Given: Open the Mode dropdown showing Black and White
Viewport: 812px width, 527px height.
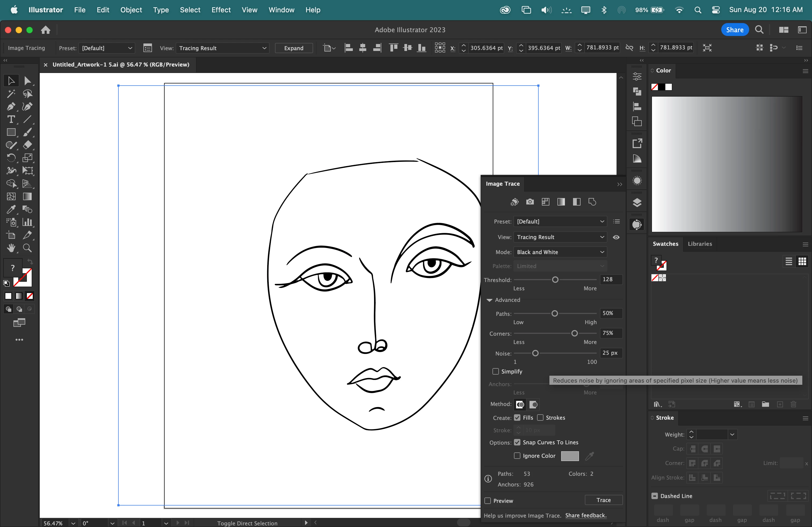Looking at the screenshot, I should (560, 252).
